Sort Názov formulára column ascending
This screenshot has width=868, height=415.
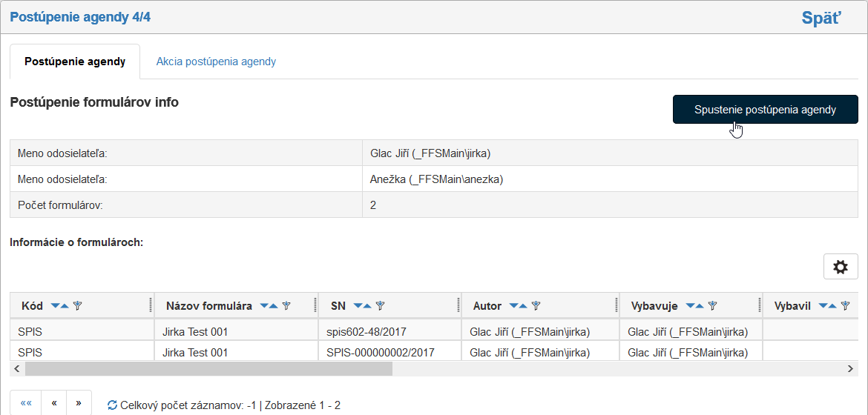point(274,306)
